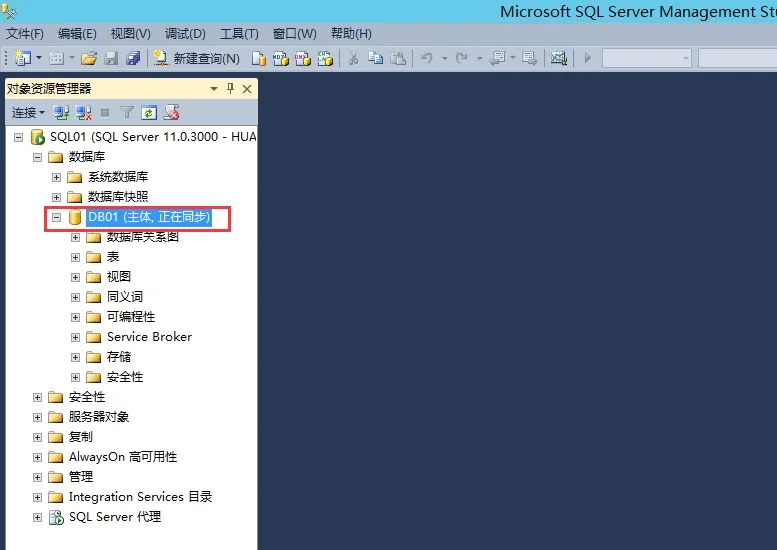Click the Stop square icon in Object Explorer
This screenshot has height=550, width=777.
pos(105,113)
